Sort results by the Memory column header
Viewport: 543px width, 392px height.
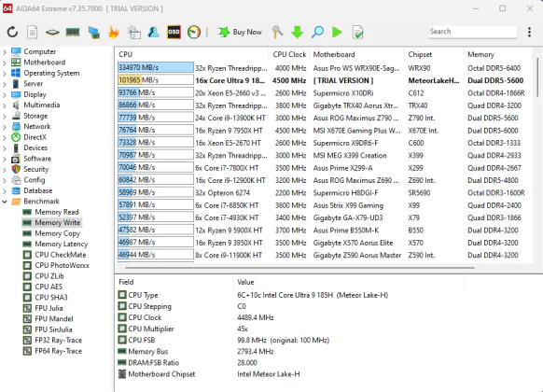pyautogui.click(x=497, y=54)
